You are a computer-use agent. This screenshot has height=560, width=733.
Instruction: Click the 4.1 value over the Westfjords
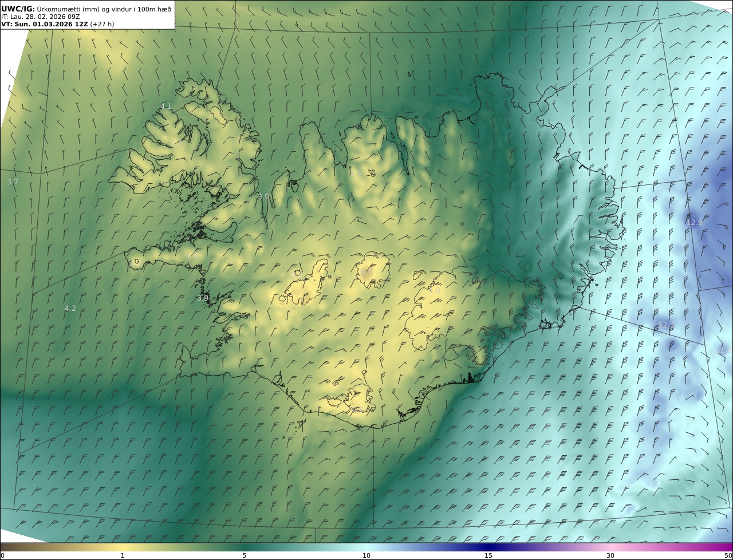pos(165,106)
